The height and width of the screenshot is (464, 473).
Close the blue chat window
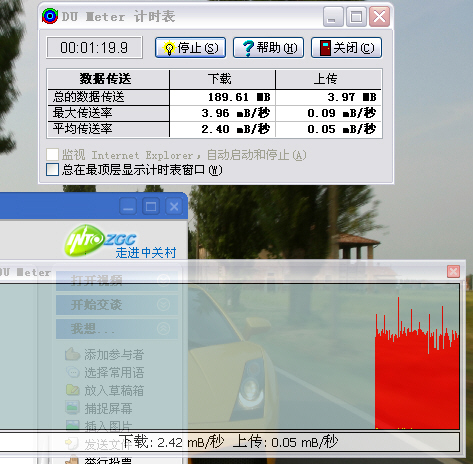point(174,207)
